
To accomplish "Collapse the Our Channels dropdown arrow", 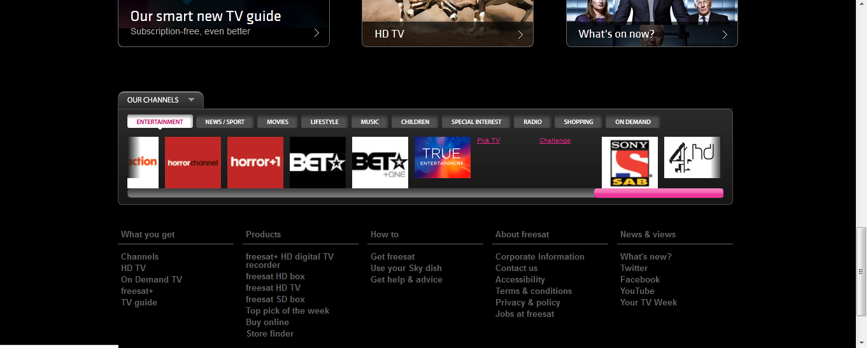I will [x=191, y=100].
